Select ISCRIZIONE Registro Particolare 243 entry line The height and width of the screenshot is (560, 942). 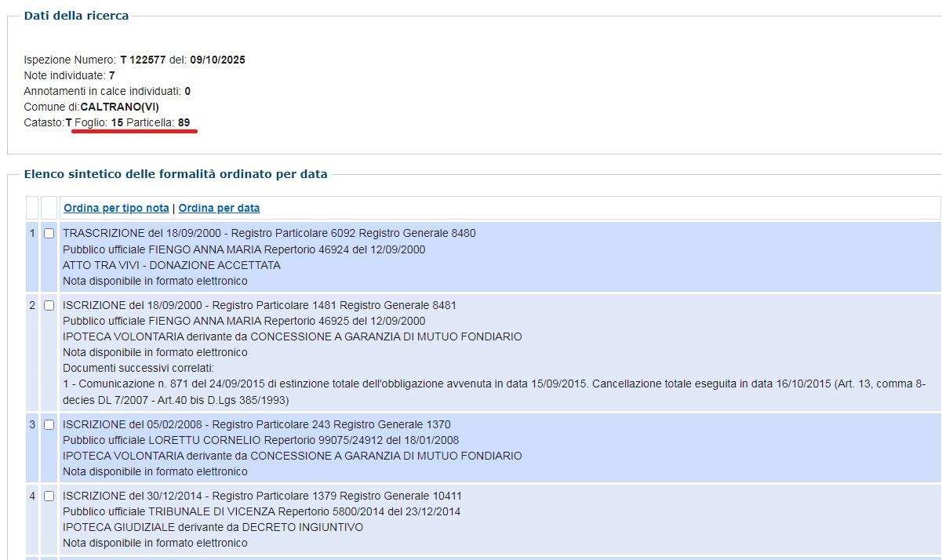[256, 424]
